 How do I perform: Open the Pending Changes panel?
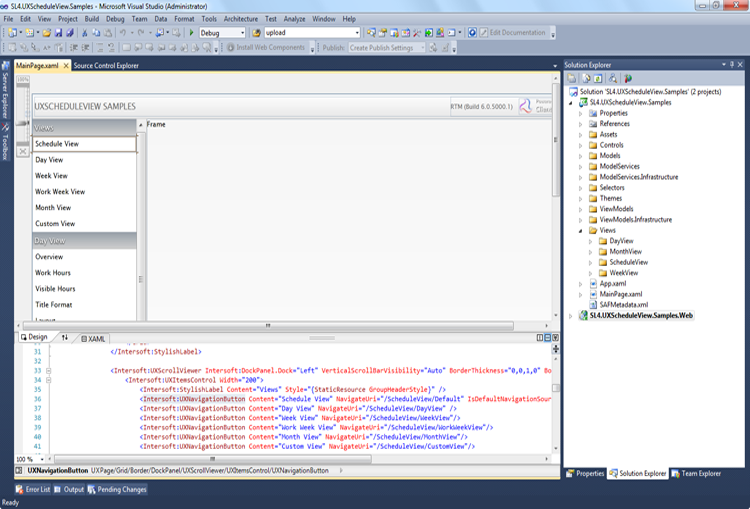(x=117, y=489)
